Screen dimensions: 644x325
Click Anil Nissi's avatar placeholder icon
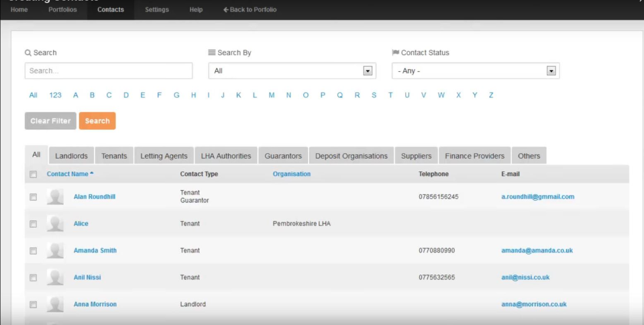coord(55,277)
